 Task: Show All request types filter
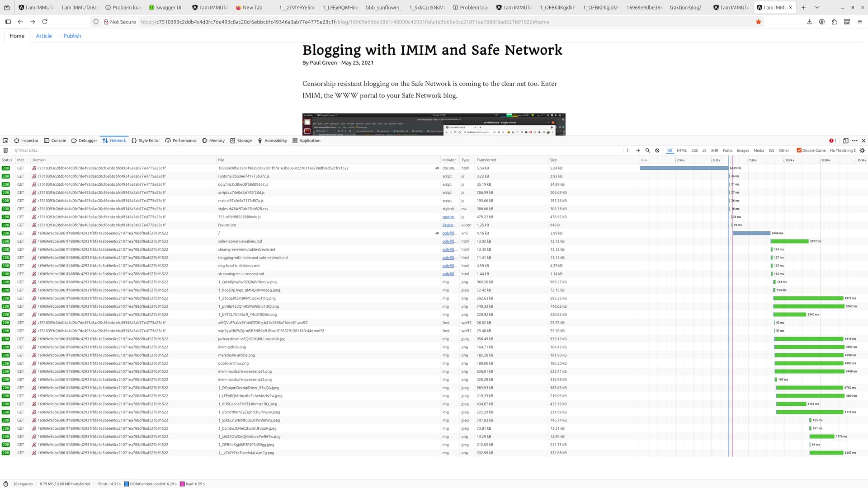click(670, 150)
